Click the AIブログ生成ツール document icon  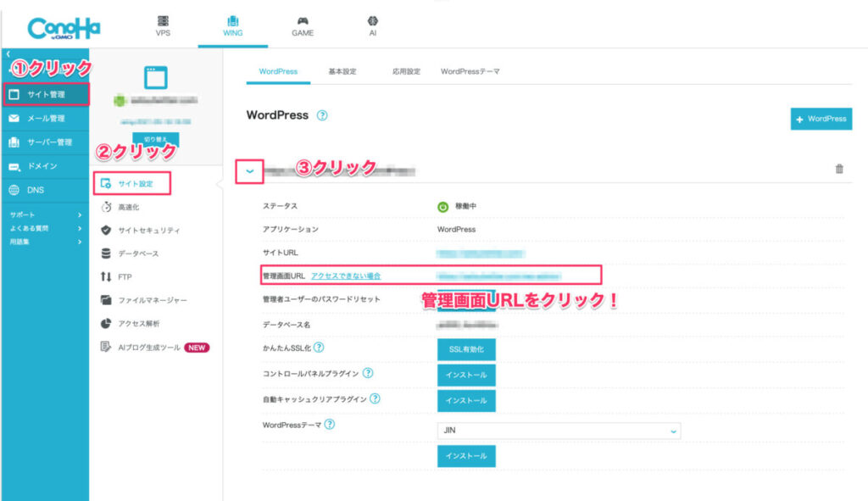point(106,347)
